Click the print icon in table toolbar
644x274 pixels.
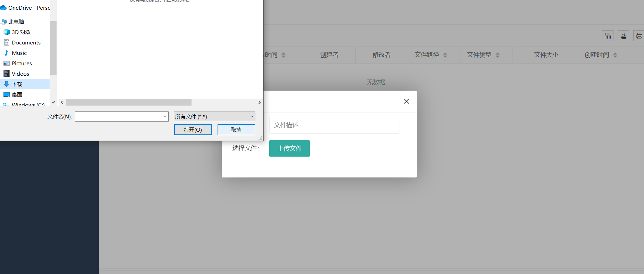(639, 36)
